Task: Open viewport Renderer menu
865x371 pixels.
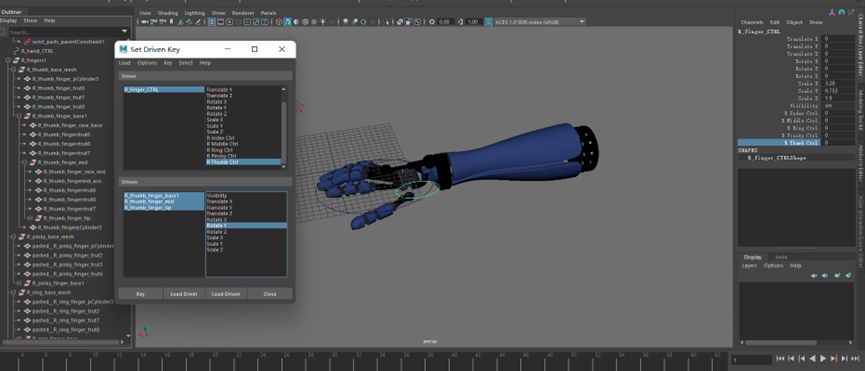Action: tap(243, 13)
